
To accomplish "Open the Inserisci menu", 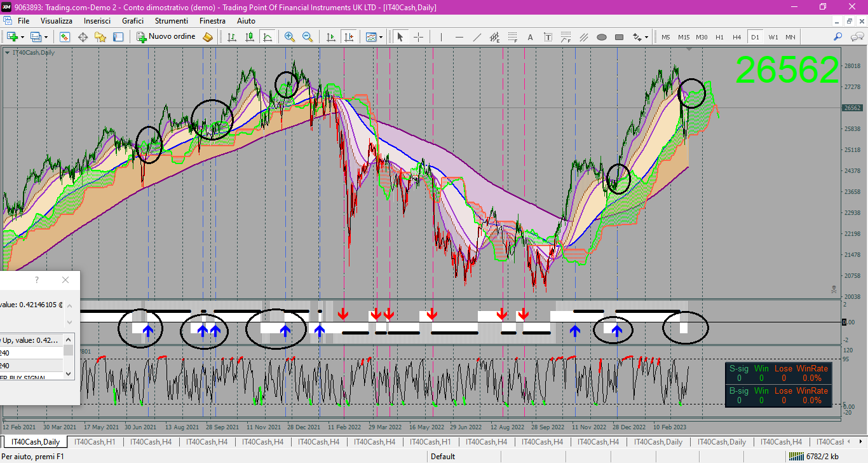I will click(97, 21).
